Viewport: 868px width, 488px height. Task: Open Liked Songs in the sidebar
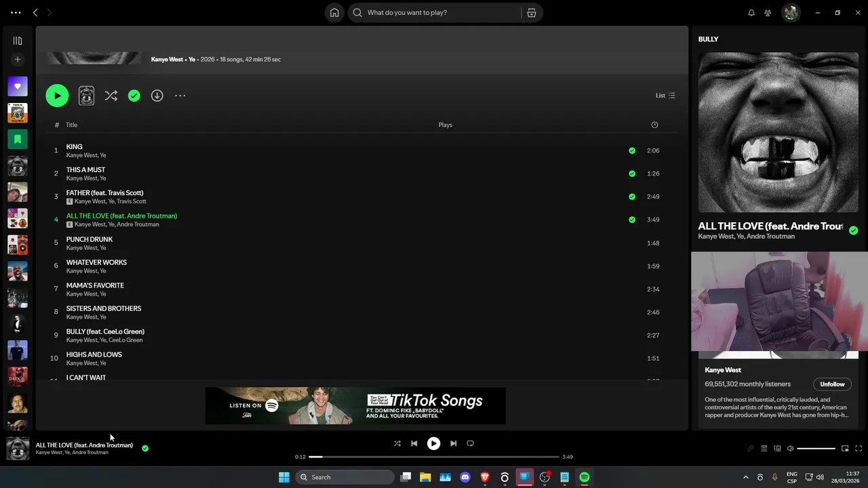point(18,86)
